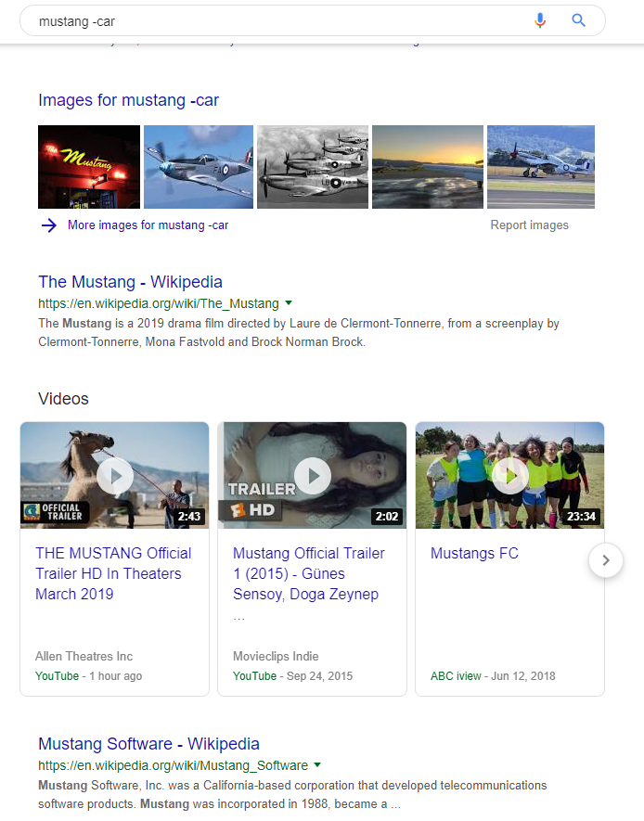The height and width of the screenshot is (821, 644).
Task: Follow the 'More images for mustang -car' link
Action: pyautogui.click(x=148, y=225)
